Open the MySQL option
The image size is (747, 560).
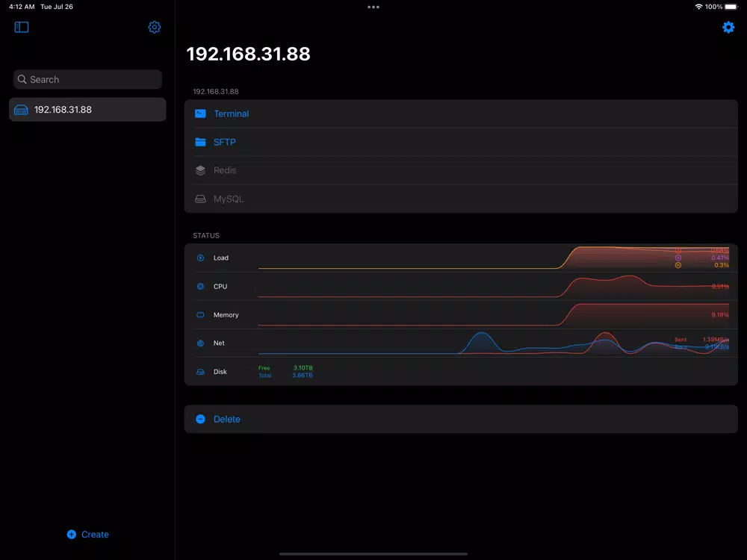(x=461, y=199)
